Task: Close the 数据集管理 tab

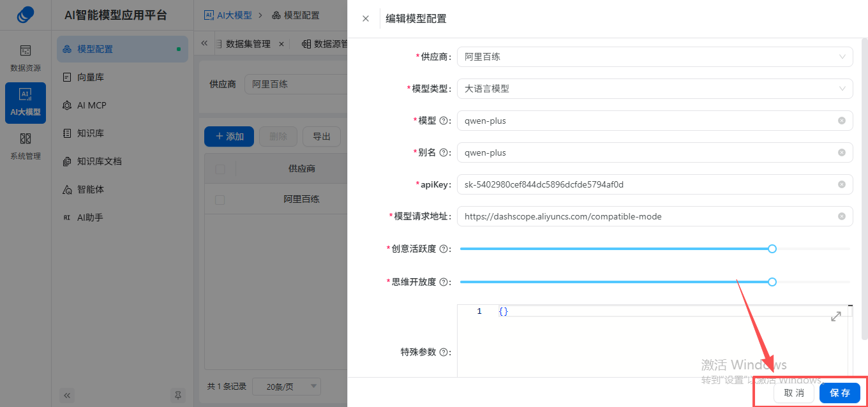Action: pyautogui.click(x=281, y=44)
